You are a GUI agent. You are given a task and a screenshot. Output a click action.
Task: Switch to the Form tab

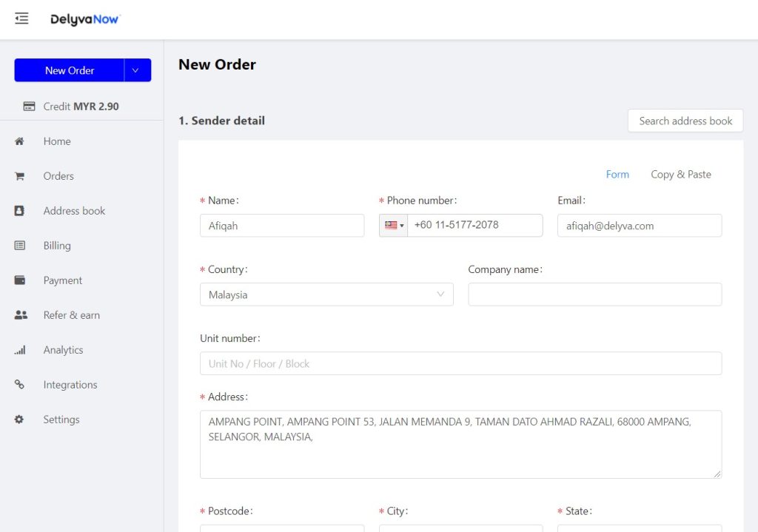click(617, 175)
